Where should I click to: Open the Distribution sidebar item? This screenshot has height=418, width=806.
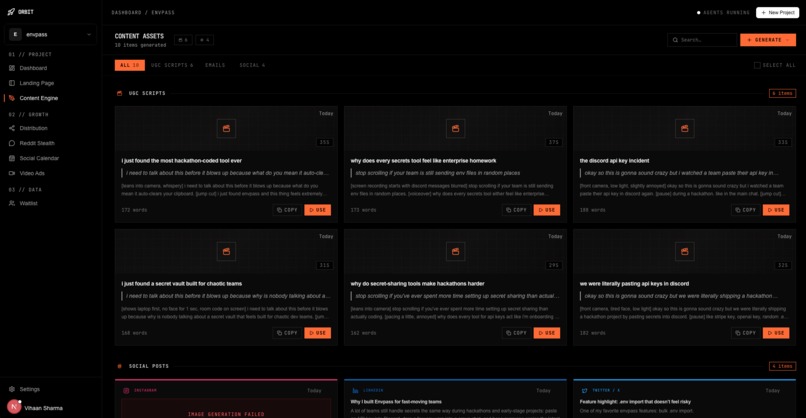pos(33,128)
